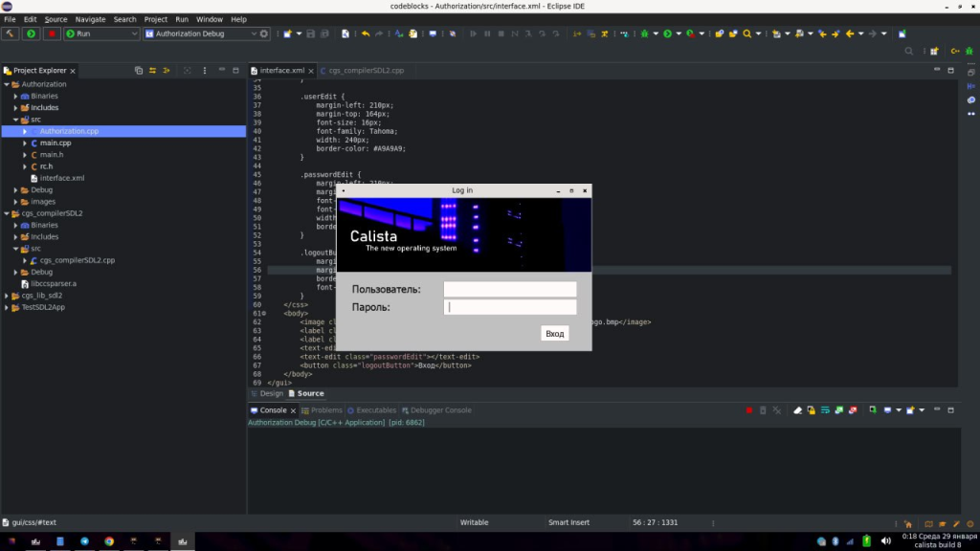Image resolution: width=980 pixels, height=551 pixels.
Task: Click the Вход button in login dialog
Action: pos(554,334)
